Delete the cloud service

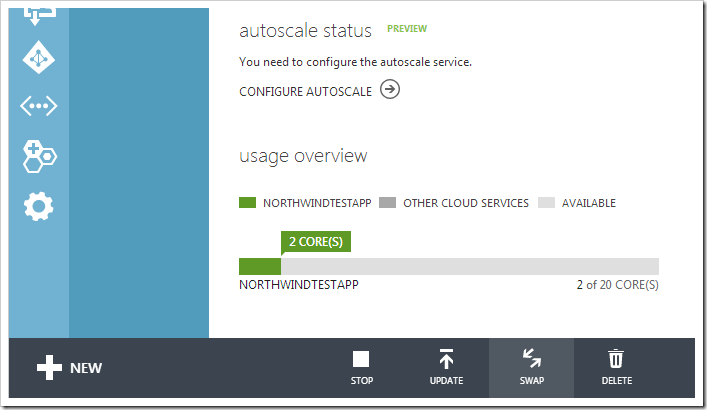616,368
